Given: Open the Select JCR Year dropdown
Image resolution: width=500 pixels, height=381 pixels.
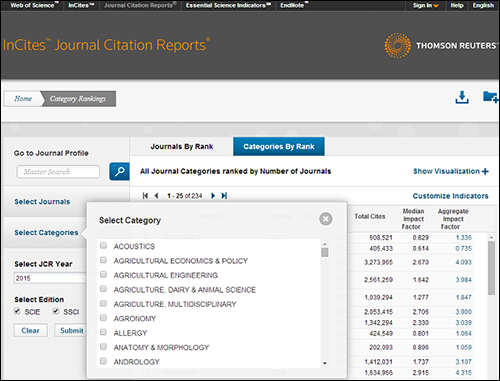Looking at the screenshot, I should pos(50,278).
